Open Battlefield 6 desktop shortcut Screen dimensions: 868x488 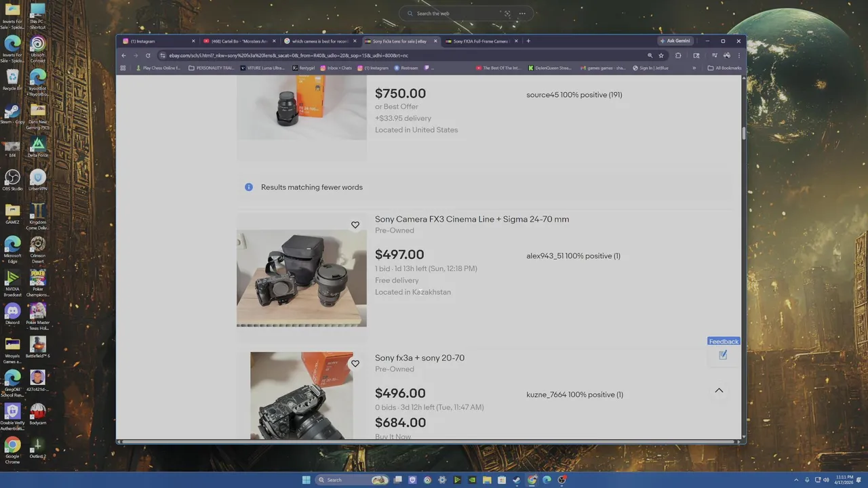pos(38,347)
